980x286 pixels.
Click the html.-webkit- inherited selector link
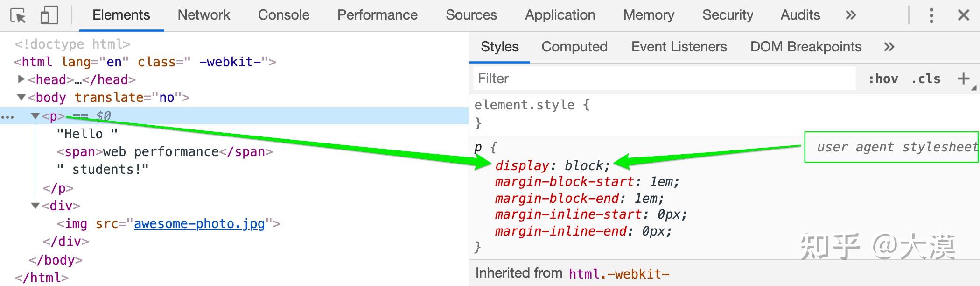619,273
